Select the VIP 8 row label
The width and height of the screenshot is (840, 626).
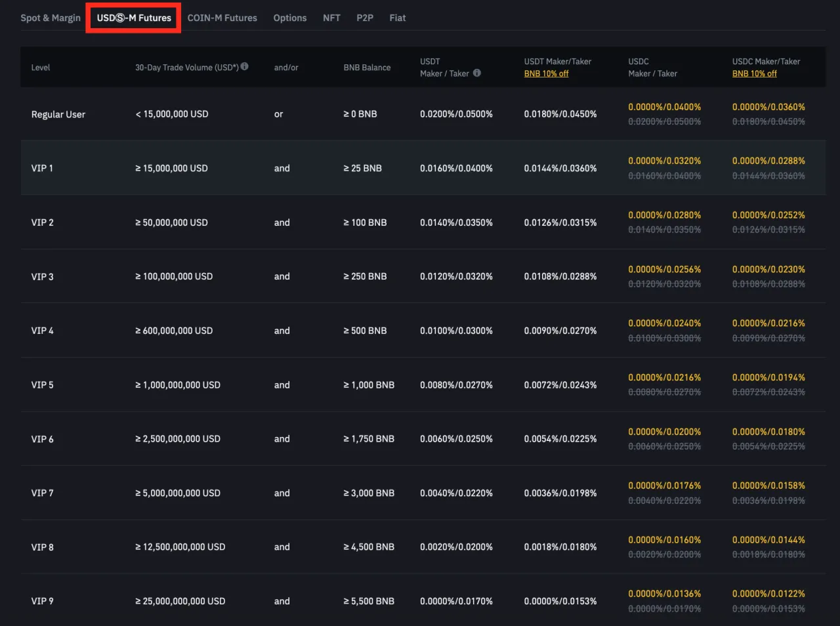pos(42,547)
